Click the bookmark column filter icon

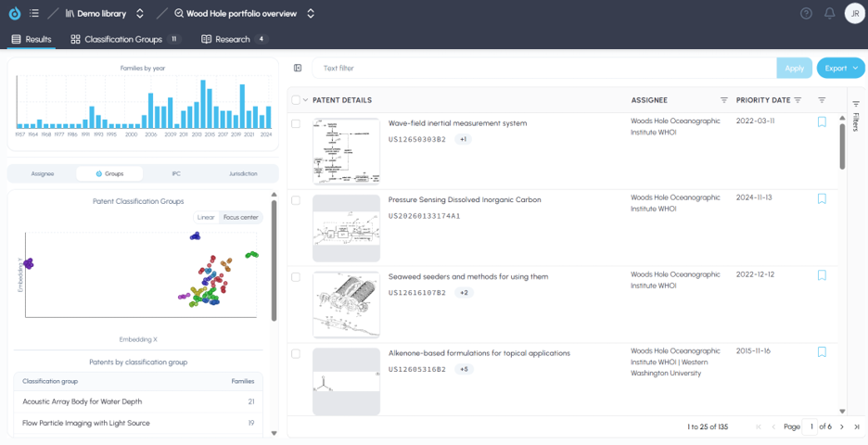point(822,100)
